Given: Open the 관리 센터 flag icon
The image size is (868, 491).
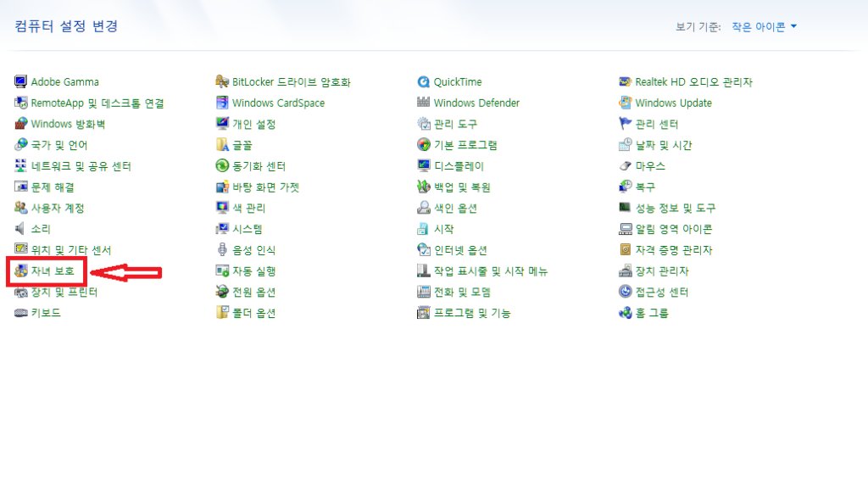Looking at the screenshot, I should point(625,124).
